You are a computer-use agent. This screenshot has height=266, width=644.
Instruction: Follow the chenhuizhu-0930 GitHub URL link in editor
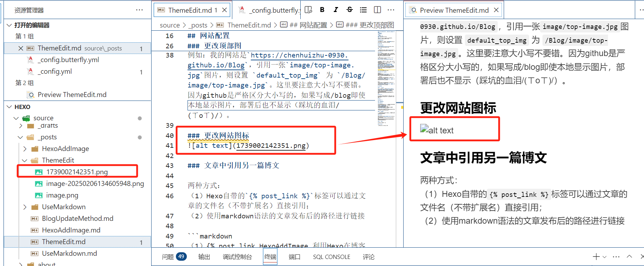tap(299, 55)
